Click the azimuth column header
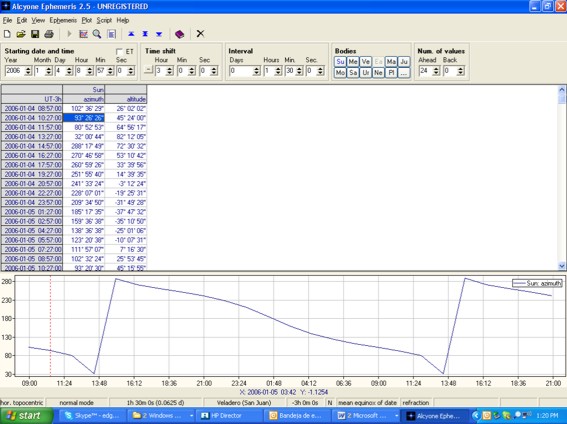The image size is (567, 424). coord(84,99)
